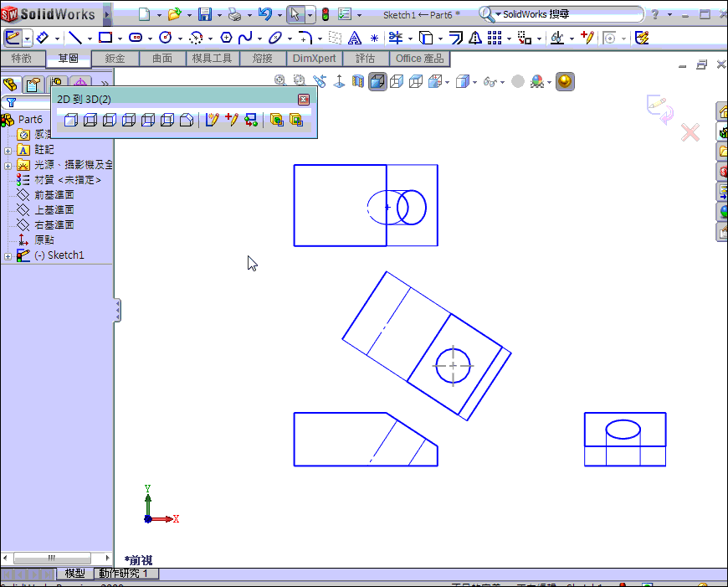Select the Trim Entities scissors tool
The image size is (728, 587).
(x=396, y=38)
